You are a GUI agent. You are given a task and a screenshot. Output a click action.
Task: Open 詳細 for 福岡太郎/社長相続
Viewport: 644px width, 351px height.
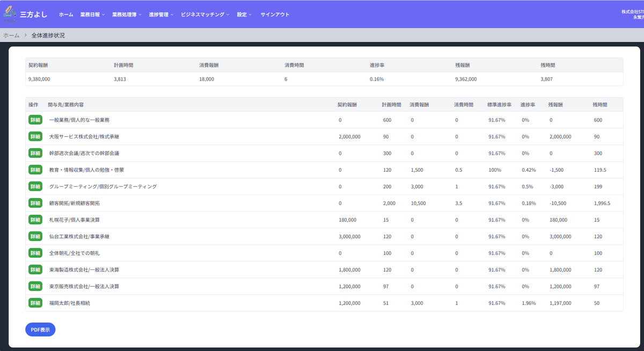click(35, 303)
